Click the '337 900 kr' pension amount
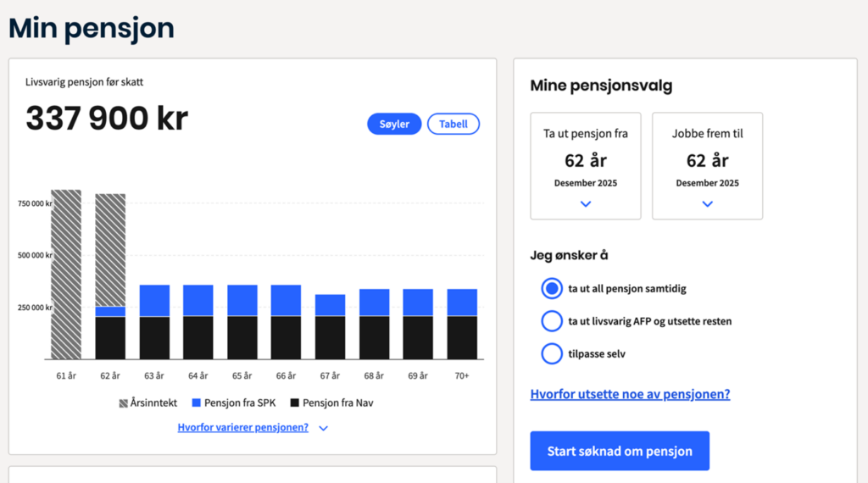Screen dimensions: 868x483 click(x=107, y=119)
